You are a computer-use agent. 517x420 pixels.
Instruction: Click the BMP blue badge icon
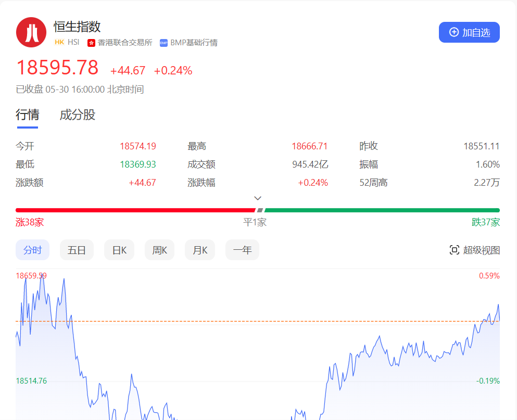(x=163, y=43)
